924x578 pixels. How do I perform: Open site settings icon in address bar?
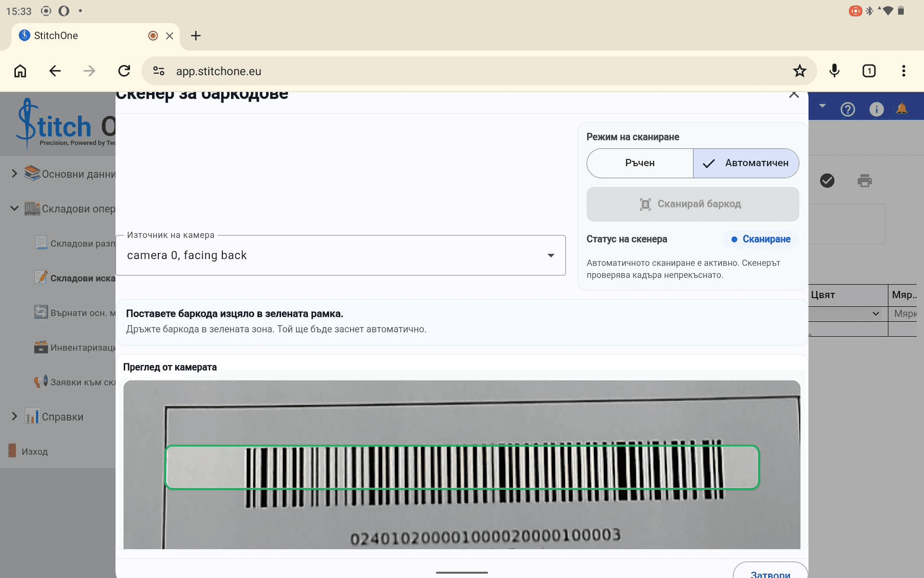click(159, 71)
